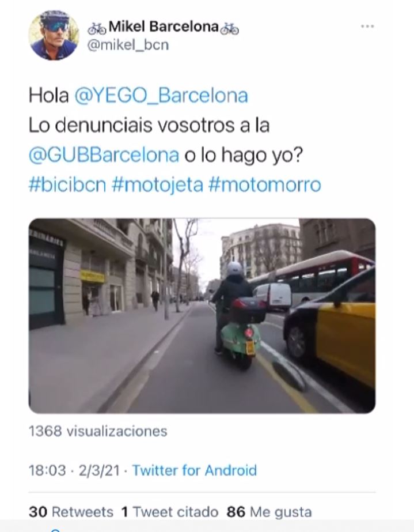Image resolution: width=414 pixels, height=532 pixels.
Task: Click the Twitter for Android source link
Action: pos(194,470)
